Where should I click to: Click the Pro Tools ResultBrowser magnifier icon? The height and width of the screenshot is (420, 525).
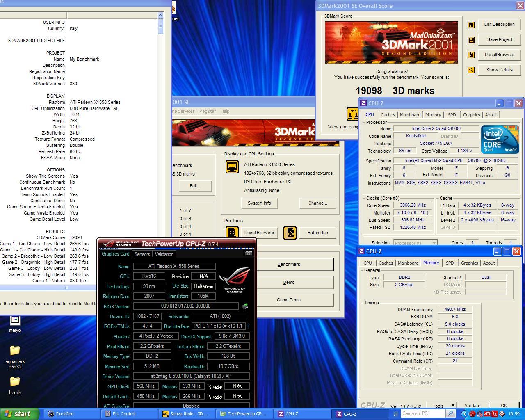coord(232,233)
